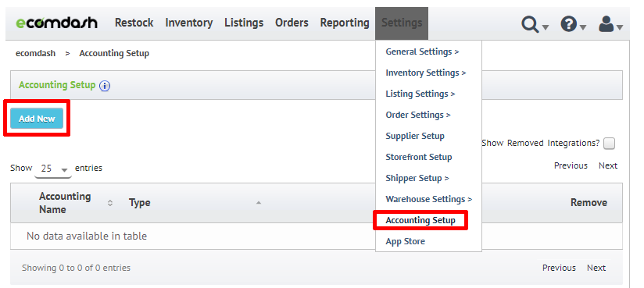Click the ecomdash logo
This screenshot has height=288, width=644.
click(x=57, y=23)
